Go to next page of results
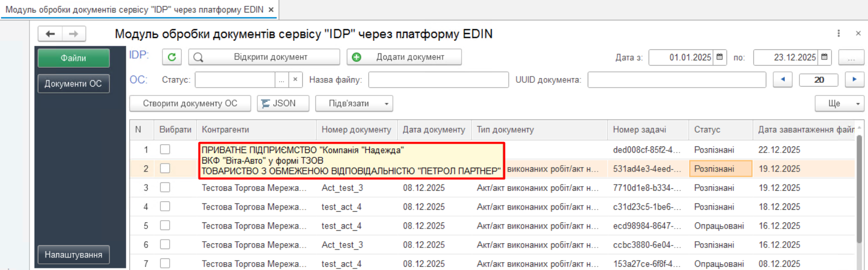This screenshot has width=868, height=270. point(854,80)
